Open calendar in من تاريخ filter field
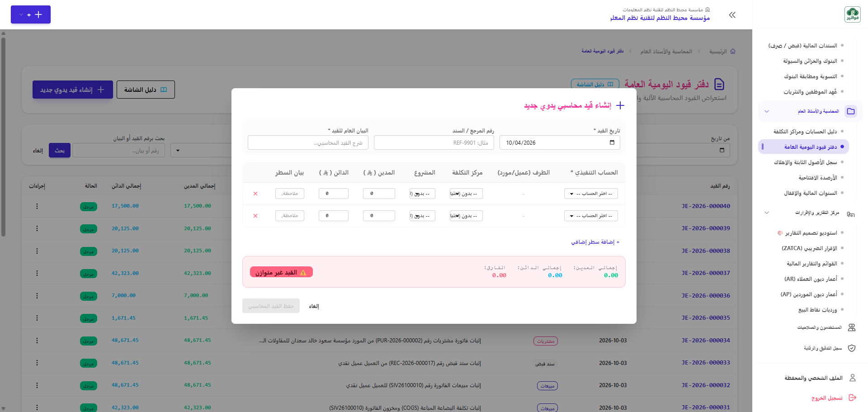Viewport: 868px width, 412px height. [722, 150]
